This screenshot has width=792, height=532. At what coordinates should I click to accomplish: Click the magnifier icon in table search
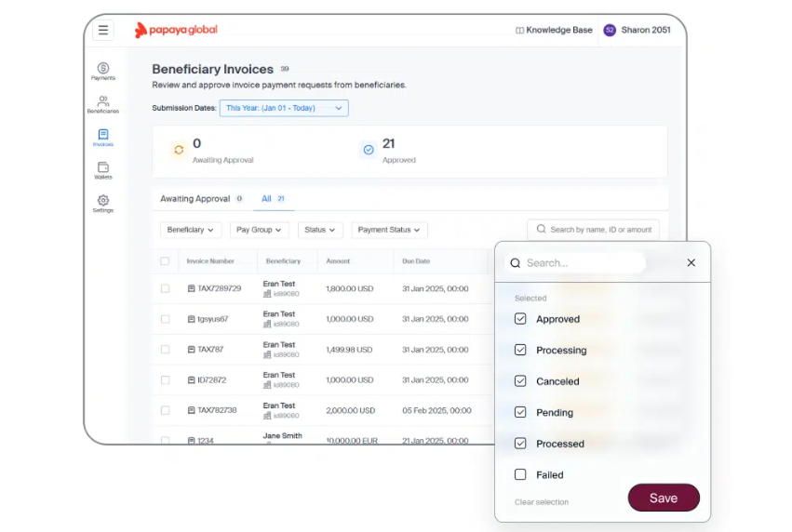[541, 229]
